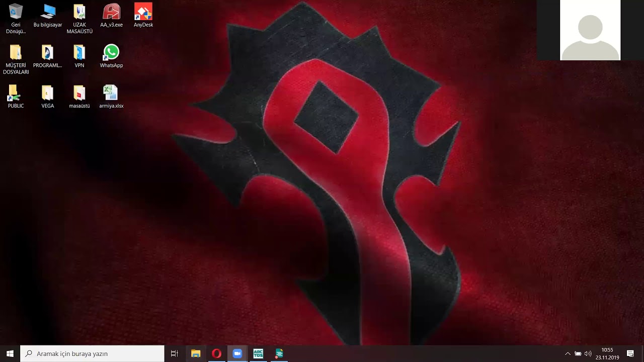
Task: Select the AnyDesk shortcut
Action: tap(143, 16)
